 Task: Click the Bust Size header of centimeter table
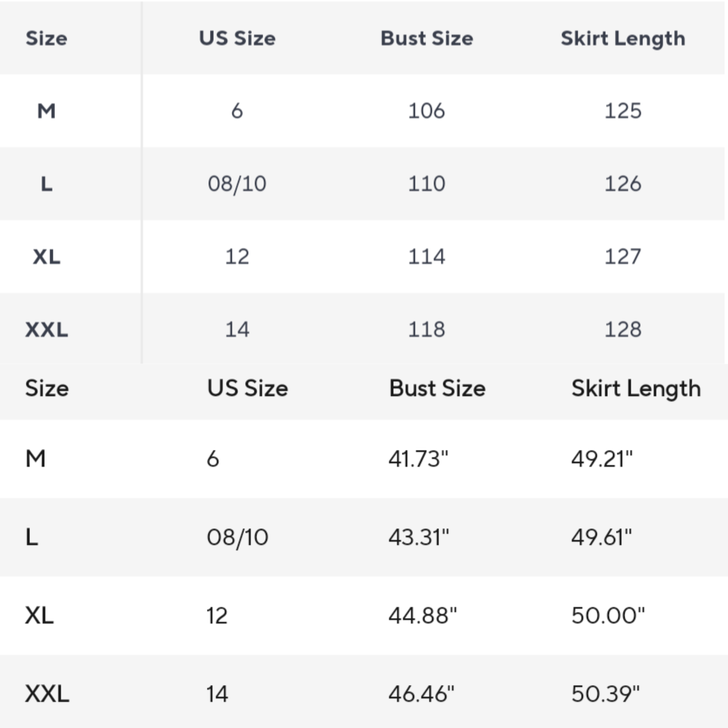point(427,39)
